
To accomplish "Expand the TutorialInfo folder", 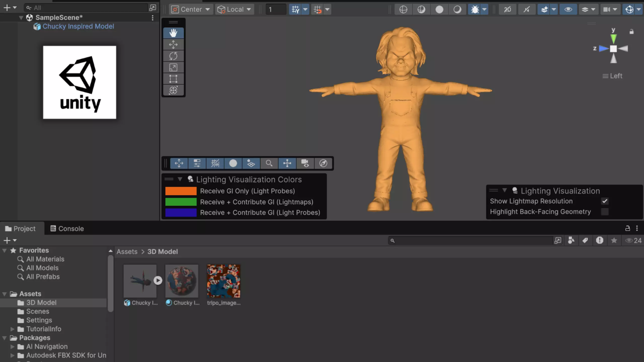I will (12, 329).
